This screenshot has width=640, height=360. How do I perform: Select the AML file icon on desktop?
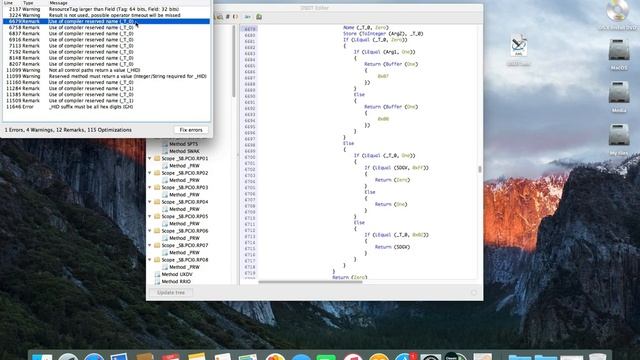pos(518,46)
